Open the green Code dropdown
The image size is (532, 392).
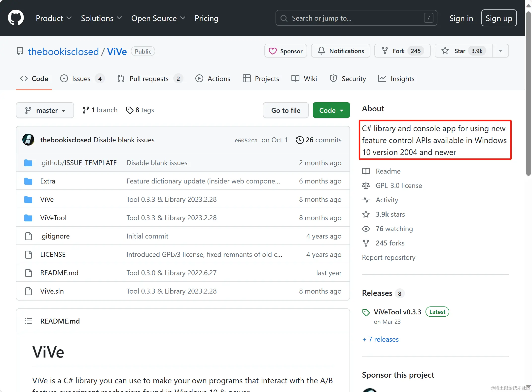[331, 110]
